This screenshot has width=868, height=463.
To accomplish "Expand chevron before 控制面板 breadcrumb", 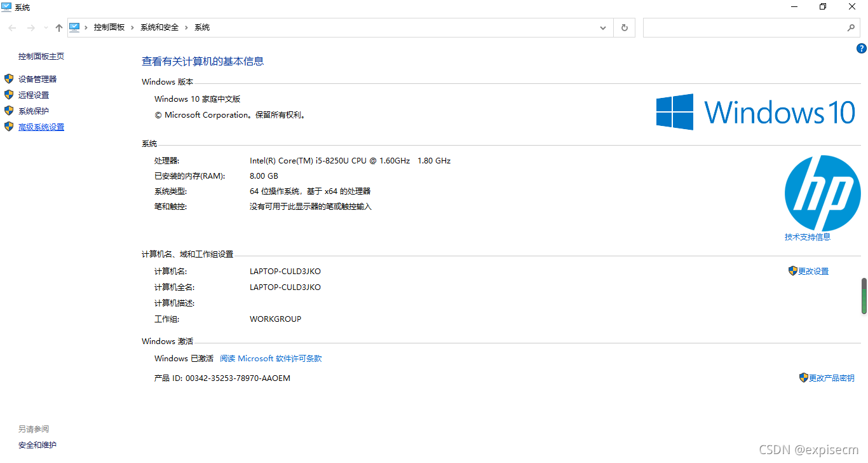I will pos(86,27).
